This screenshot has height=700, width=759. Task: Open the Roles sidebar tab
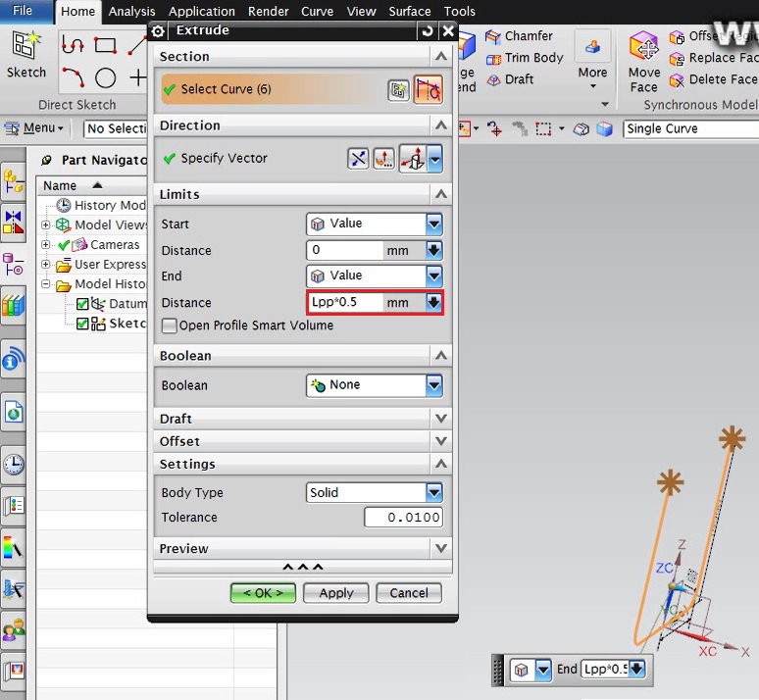pos(13,630)
